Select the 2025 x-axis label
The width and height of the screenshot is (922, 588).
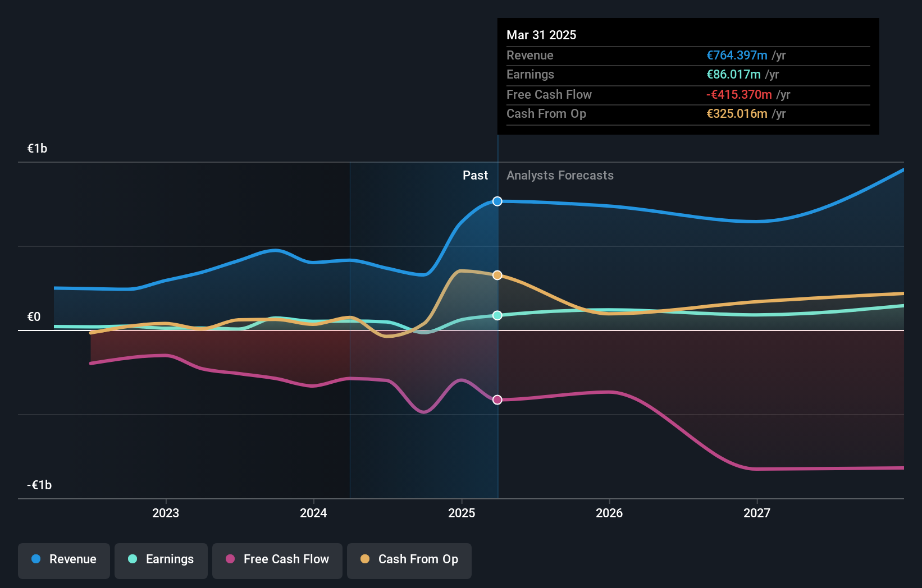(462, 513)
